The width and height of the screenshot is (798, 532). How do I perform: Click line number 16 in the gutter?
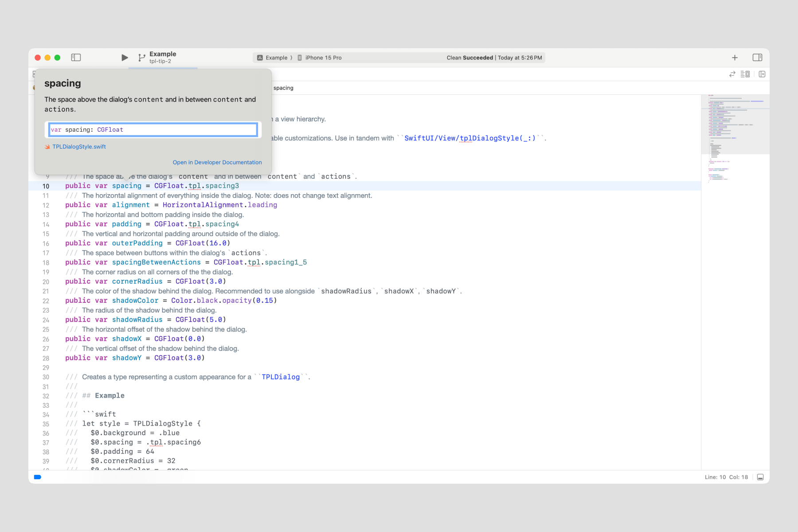46,243
